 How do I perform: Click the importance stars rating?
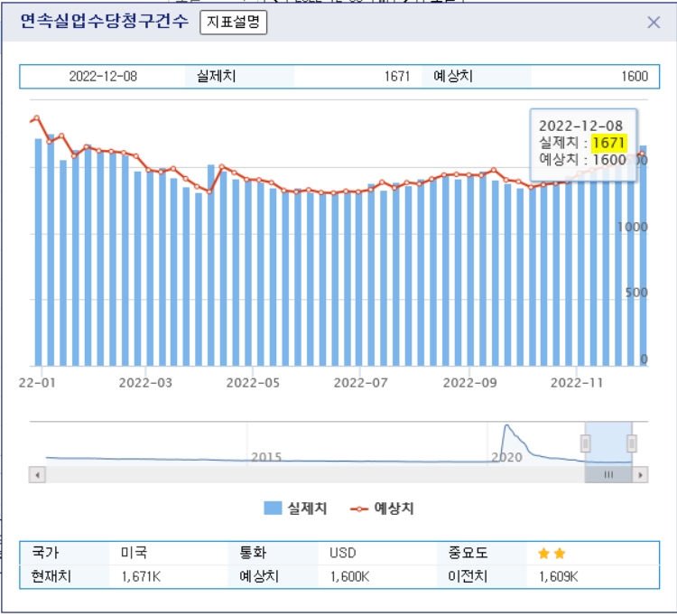(x=552, y=553)
